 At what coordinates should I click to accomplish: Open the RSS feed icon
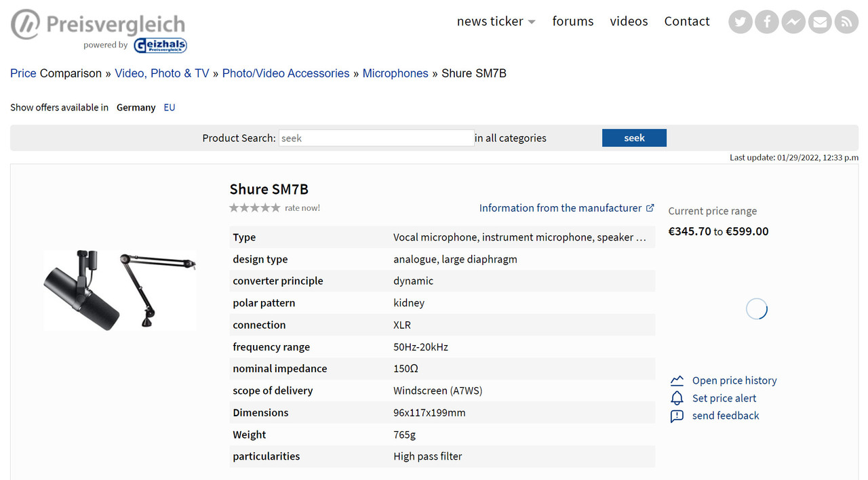(846, 22)
